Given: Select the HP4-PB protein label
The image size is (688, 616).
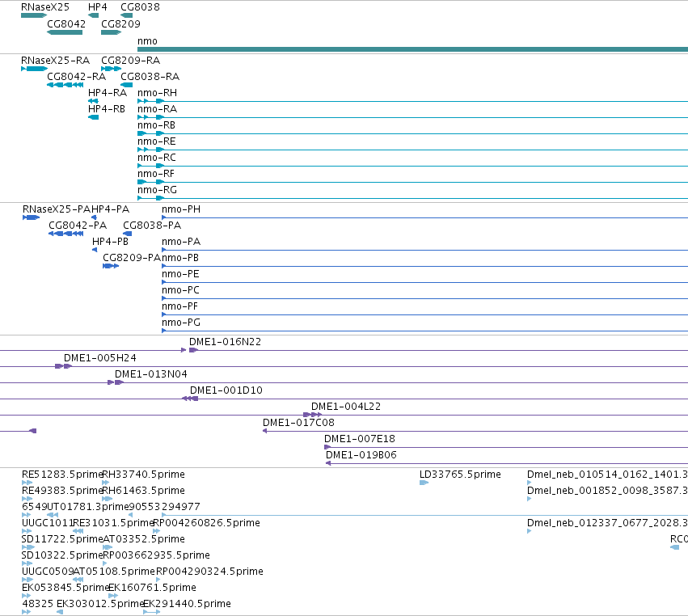Looking at the screenshot, I should (110, 242).
